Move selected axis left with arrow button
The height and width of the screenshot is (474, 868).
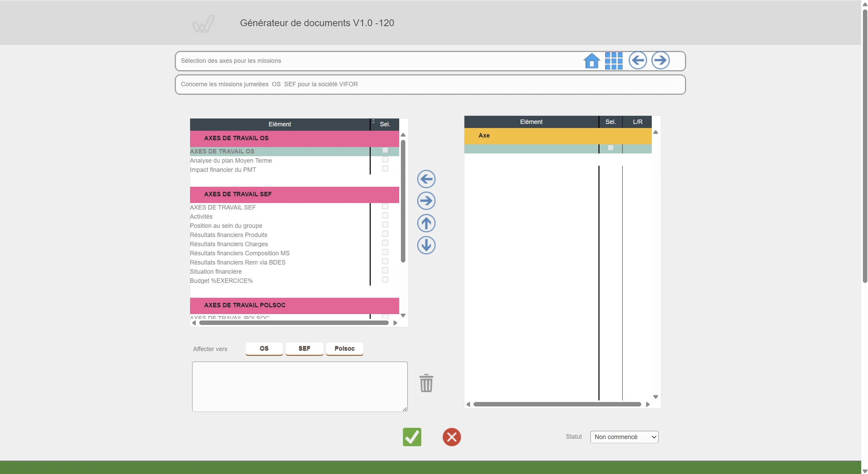[x=426, y=179]
